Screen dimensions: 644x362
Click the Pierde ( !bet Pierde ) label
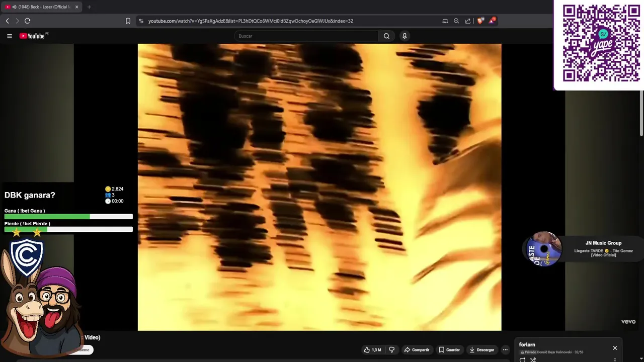[x=27, y=224]
